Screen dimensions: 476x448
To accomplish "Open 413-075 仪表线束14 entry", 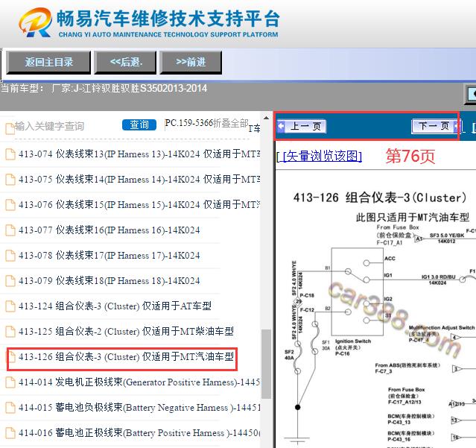I will 139,179.
